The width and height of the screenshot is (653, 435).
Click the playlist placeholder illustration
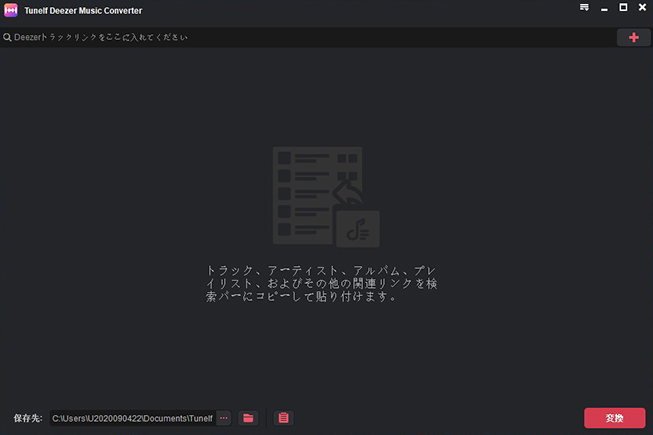click(x=326, y=196)
